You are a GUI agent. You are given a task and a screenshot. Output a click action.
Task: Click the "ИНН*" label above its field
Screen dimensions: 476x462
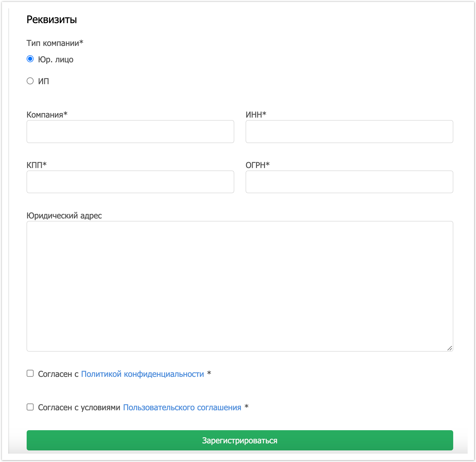pos(256,115)
